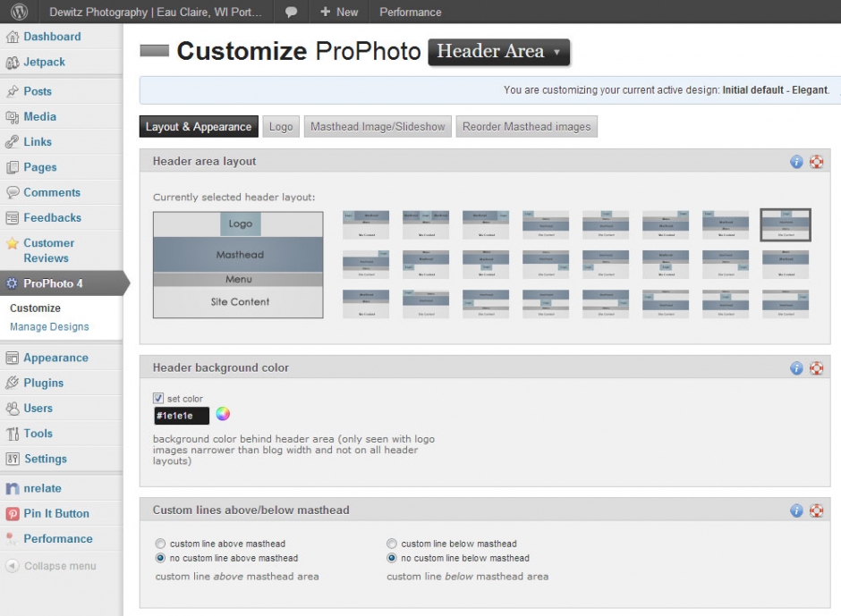The image size is (841, 616).
Task: Click the Plugins plug icon
Action: [13, 383]
